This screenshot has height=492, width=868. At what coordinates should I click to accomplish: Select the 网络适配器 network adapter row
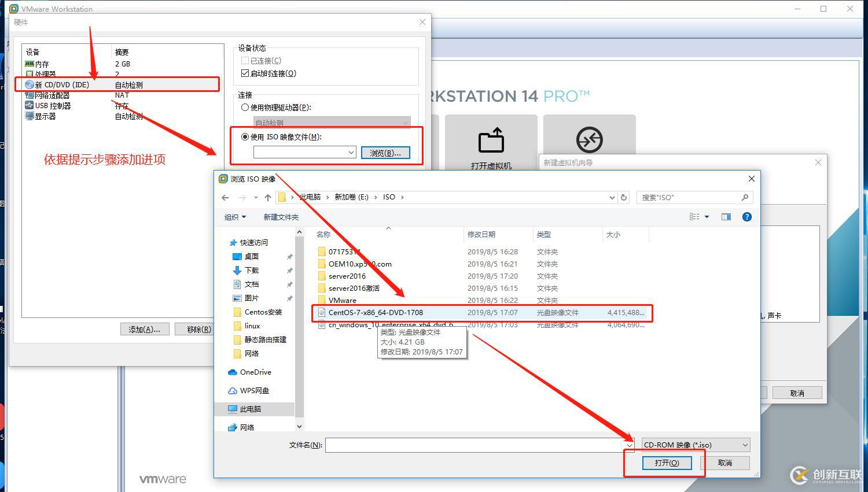pyautogui.click(x=122, y=95)
